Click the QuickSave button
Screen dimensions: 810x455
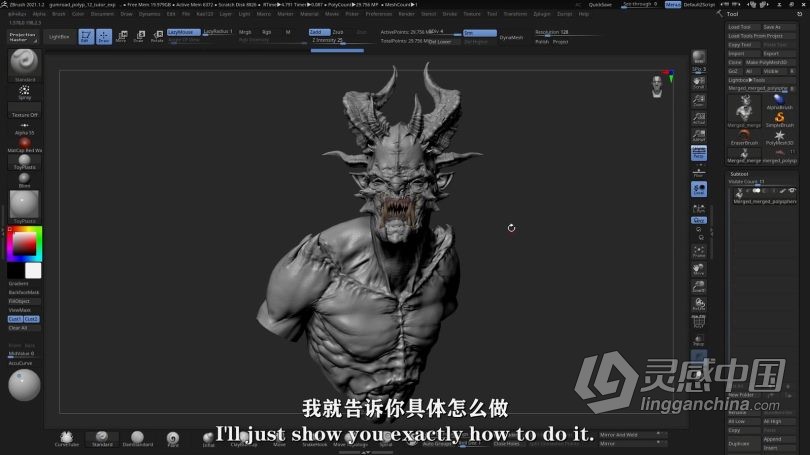[x=600, y=5]
